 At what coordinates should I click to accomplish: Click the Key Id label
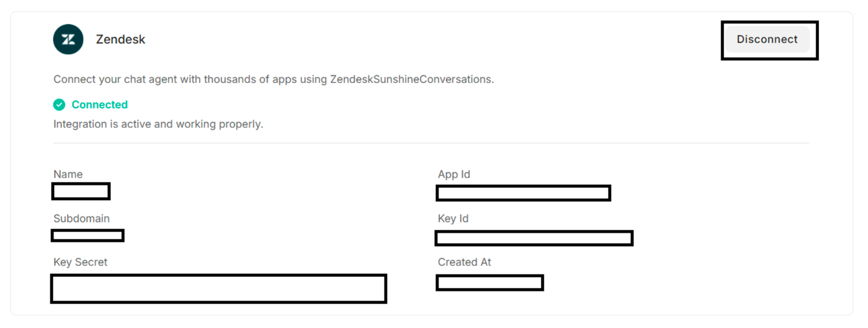click(453, 218)
